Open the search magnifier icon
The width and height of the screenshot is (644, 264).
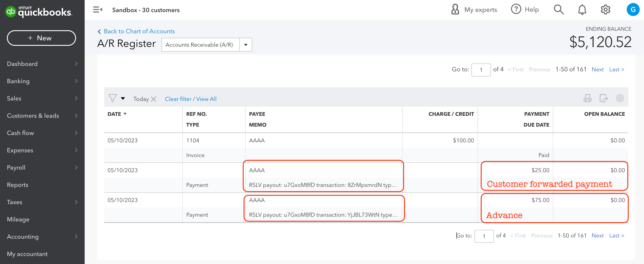[558, 10]
